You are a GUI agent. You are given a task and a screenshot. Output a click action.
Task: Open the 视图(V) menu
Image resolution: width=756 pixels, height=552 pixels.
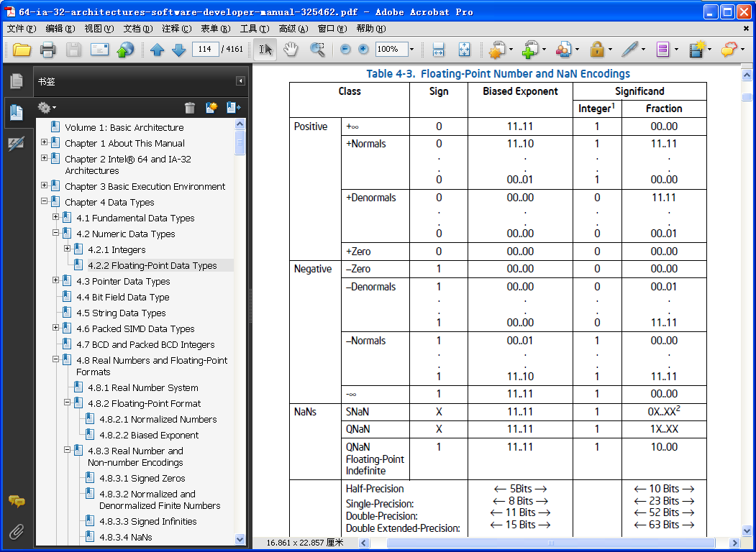point(99,29)
